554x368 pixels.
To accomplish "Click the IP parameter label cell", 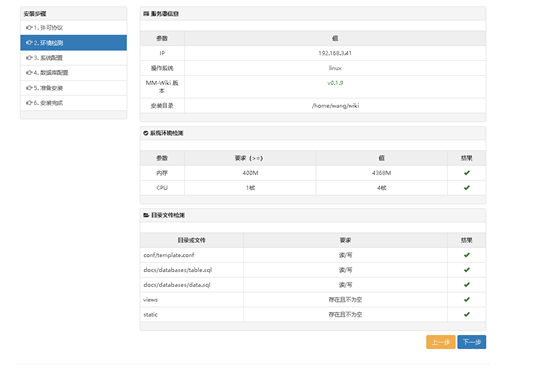I will pos(162,53).
